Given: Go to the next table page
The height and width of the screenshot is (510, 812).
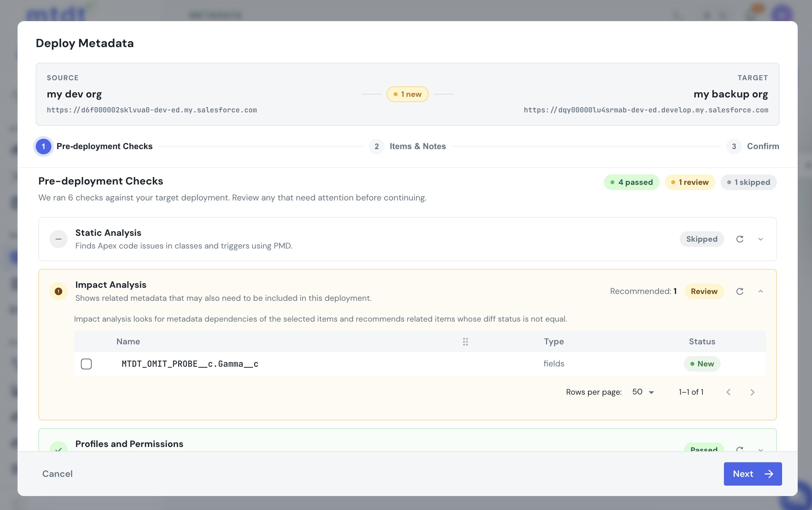Looking at the screenshot, I should point(752,392).
